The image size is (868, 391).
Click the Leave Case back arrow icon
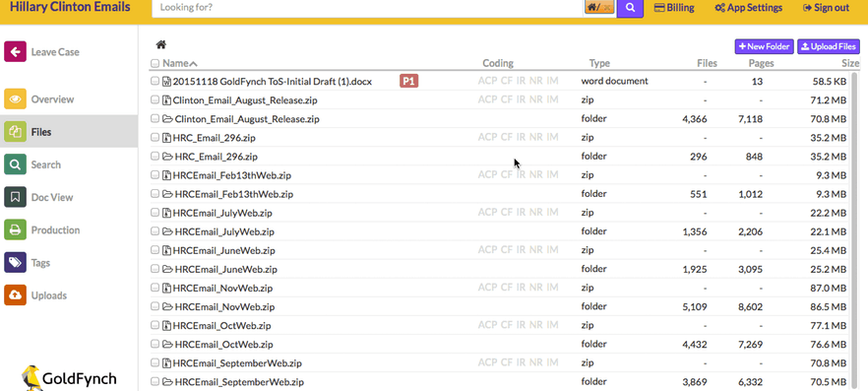[15, 51]
